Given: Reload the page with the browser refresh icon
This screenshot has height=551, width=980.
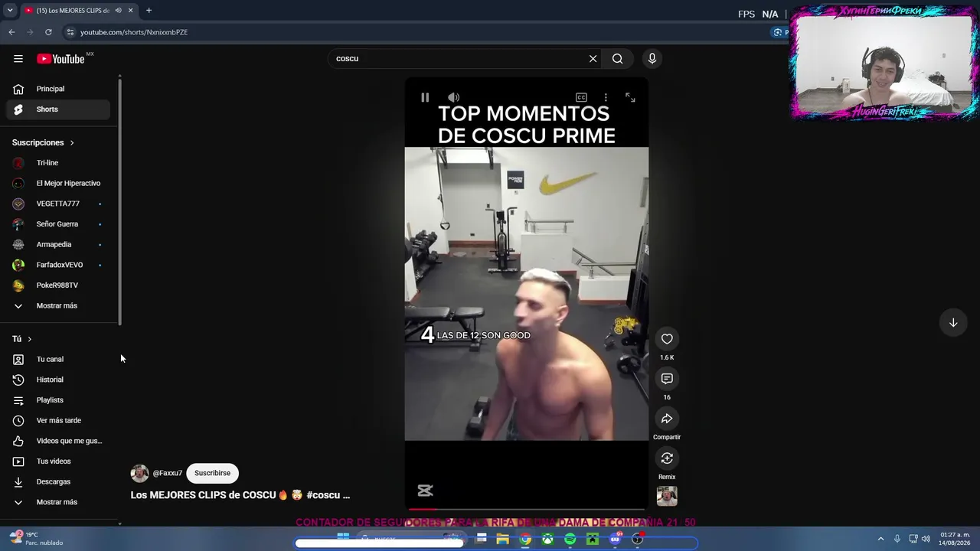Looking at the screenshot, I should pos(48,32).
